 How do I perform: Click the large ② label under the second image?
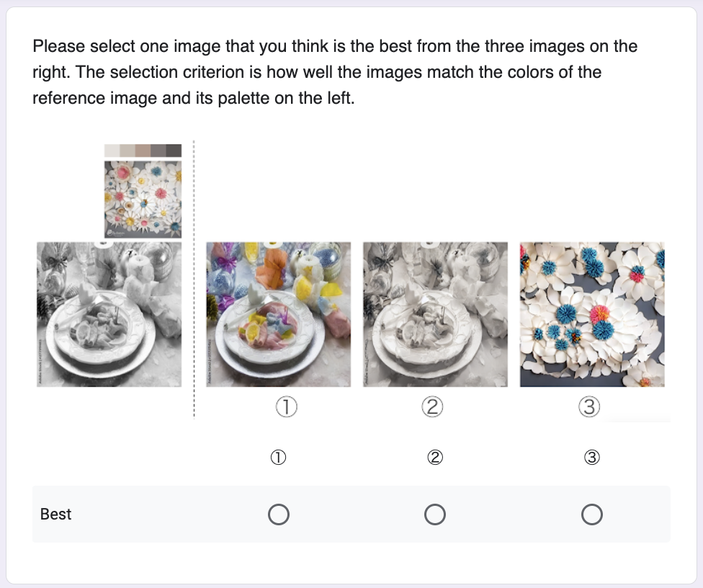[x=432, y=408]
